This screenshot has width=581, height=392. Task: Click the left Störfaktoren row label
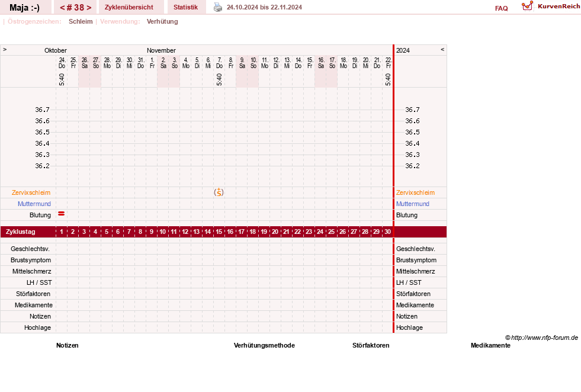pos(33,294)
